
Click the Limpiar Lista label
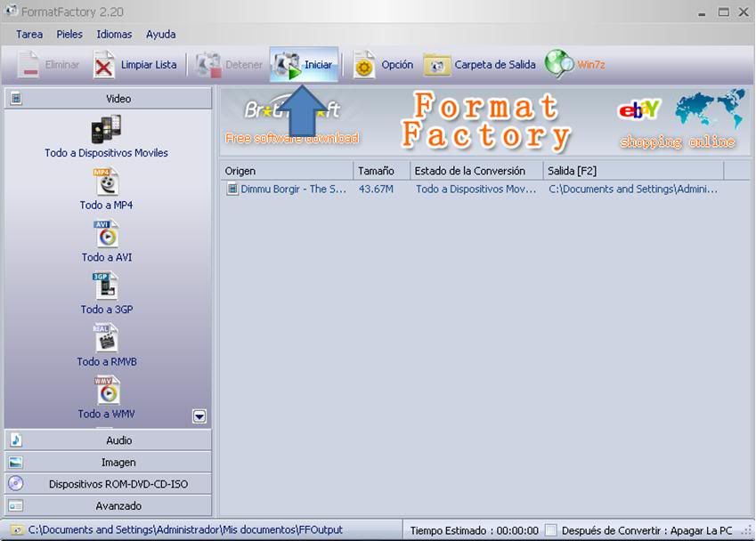149,65
